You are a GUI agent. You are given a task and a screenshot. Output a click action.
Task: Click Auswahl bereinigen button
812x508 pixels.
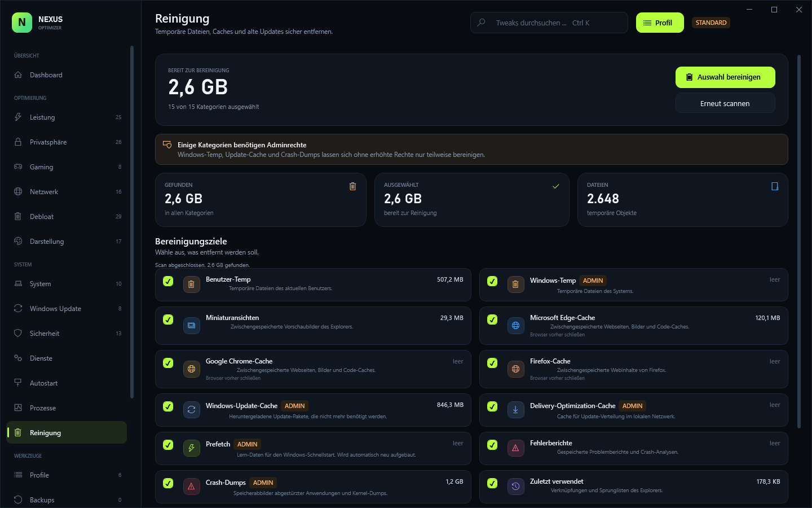pyautogui.click(x=725, y=77)
